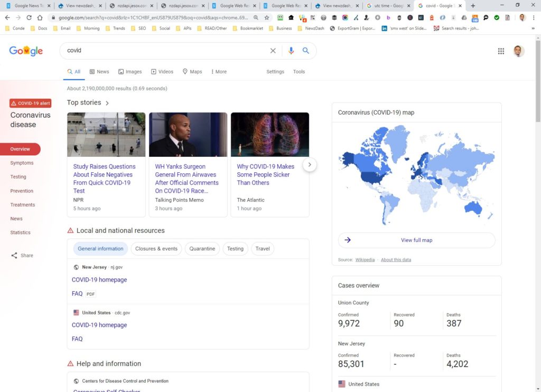541x392 pixels.
Task: Open the More search options dropdown
Action: (x=219, y=72)
